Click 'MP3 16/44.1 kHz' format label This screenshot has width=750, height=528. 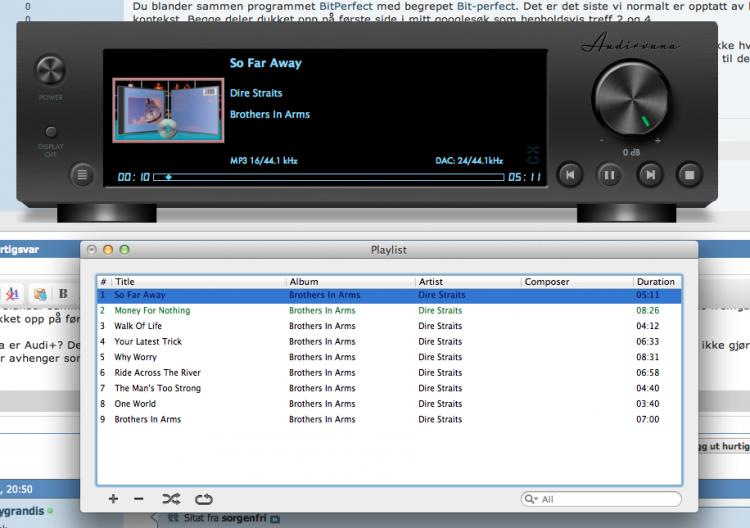264,160
